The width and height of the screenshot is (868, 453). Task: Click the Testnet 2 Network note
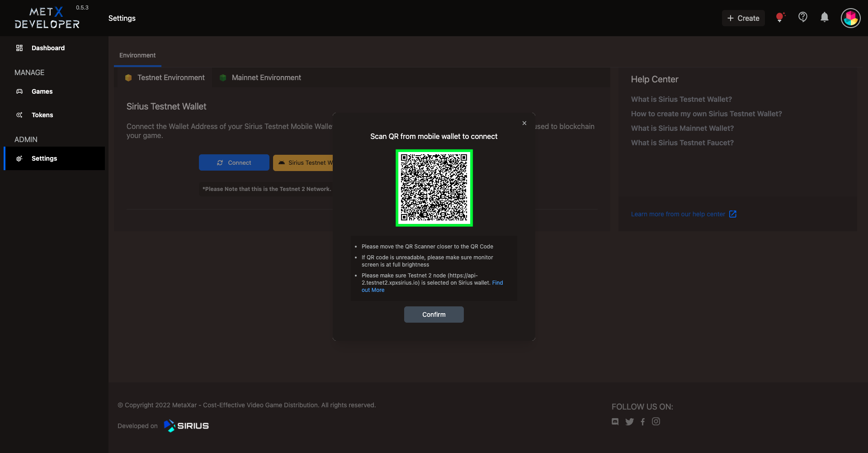pos(267,189)
